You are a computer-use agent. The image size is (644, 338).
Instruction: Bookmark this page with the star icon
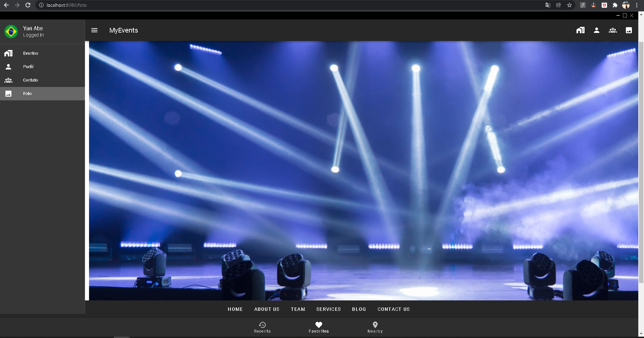pos(569,5)
